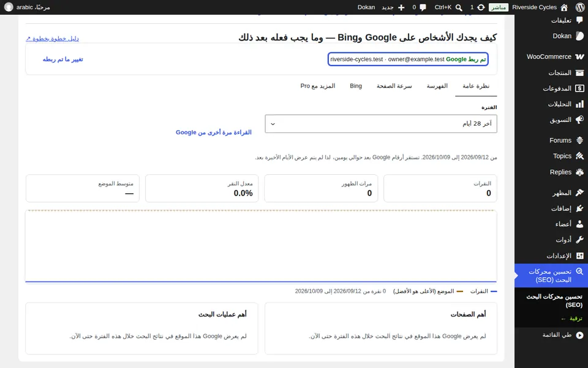Click the مرات الظهور impressions metric card

coord(321,188)
